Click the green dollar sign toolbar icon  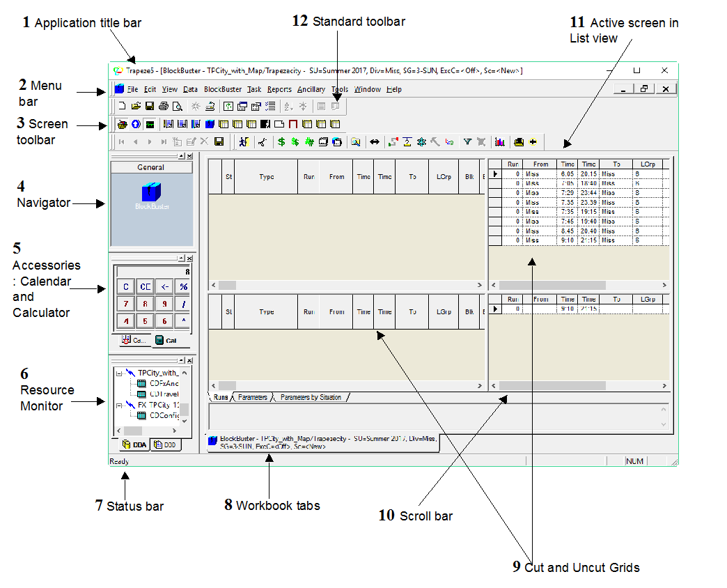[x=281, y=141]
